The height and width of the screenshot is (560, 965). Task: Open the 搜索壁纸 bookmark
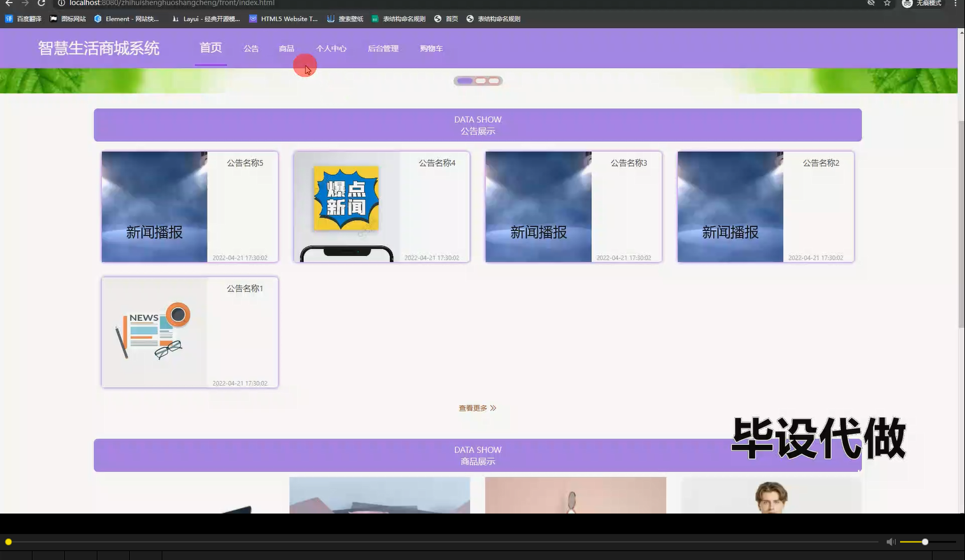tap(345, 19)
